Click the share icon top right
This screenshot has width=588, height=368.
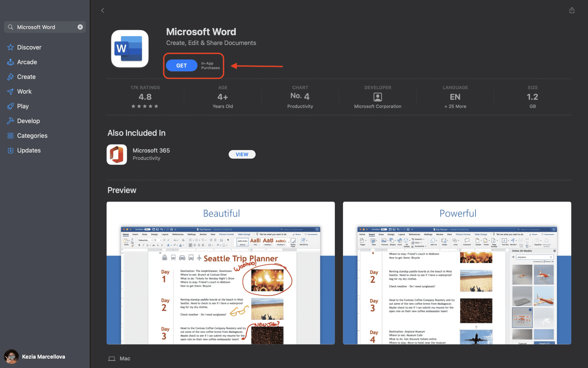tap(572, 10)
